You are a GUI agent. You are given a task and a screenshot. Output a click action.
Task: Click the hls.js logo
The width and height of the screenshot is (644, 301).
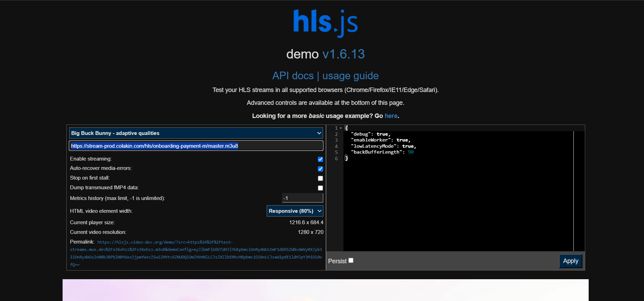pos(325,23)
